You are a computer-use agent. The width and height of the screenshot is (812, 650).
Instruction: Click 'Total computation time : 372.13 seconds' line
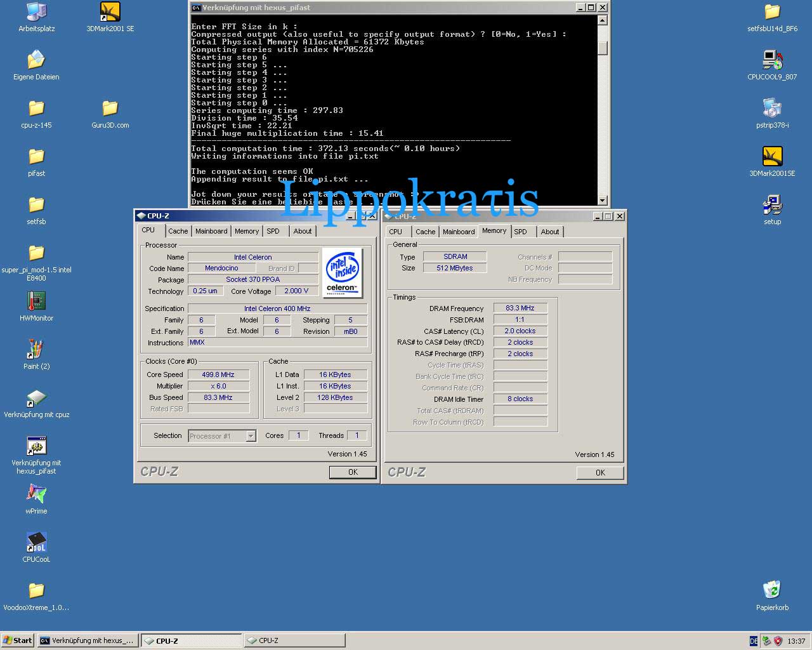(325, 149)
